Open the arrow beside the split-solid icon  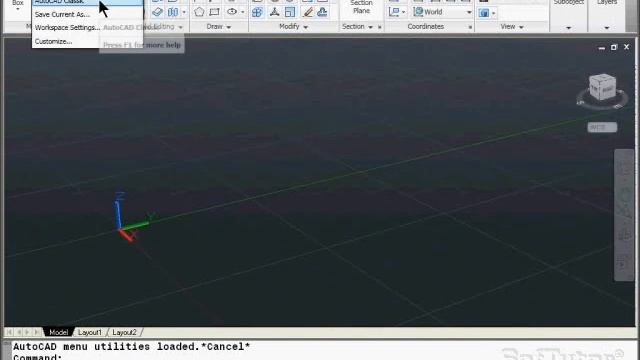pos(184,12)
